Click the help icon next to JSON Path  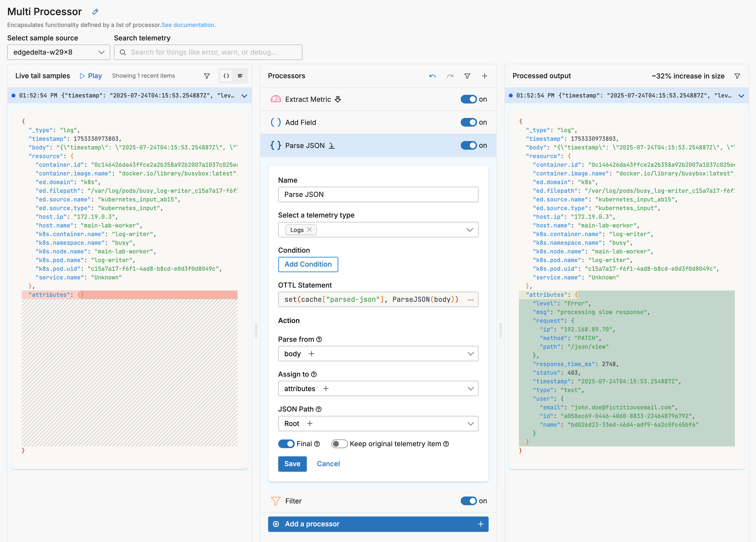(319, 409)
